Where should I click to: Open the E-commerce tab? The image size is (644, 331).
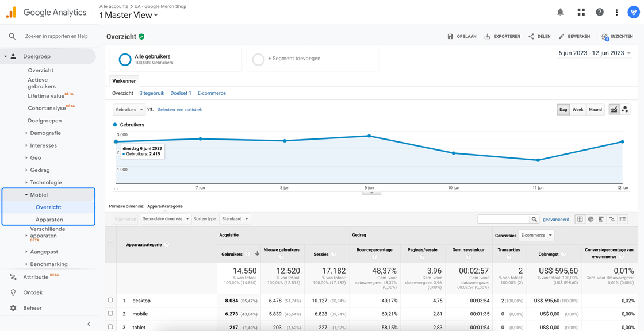click(x=212, y=93)
